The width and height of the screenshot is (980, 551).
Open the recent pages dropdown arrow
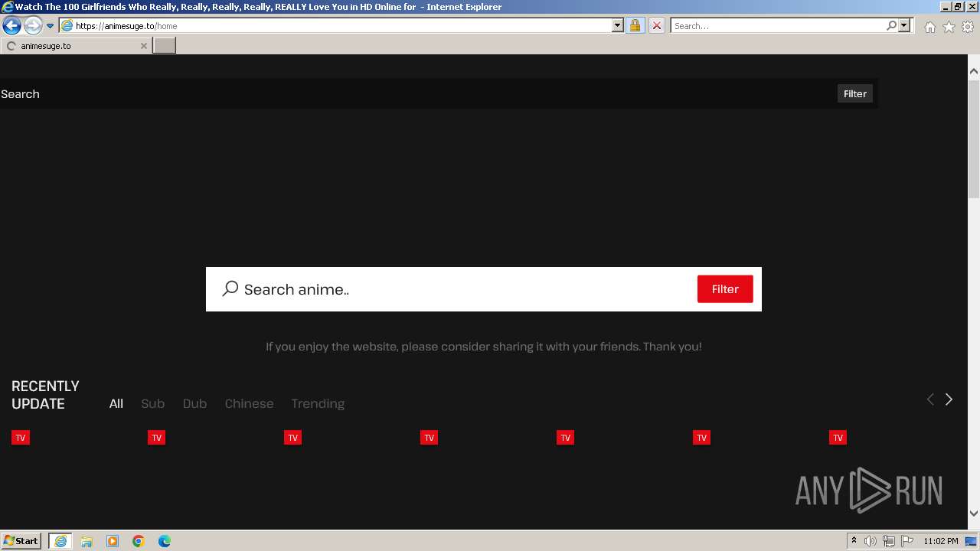tap(50, 25)
